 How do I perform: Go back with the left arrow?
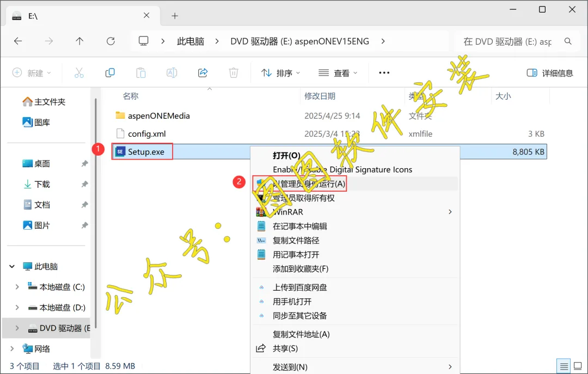click(x=18, y=41)
